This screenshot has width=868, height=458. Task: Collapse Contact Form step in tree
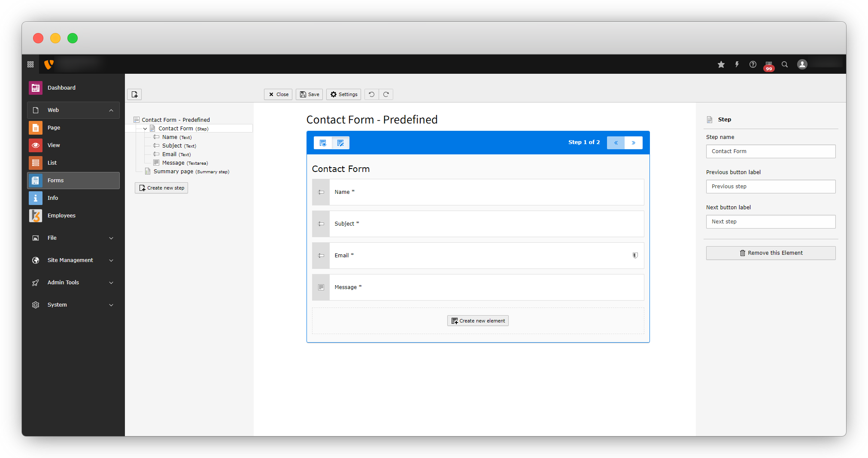[x=145, y=129]
